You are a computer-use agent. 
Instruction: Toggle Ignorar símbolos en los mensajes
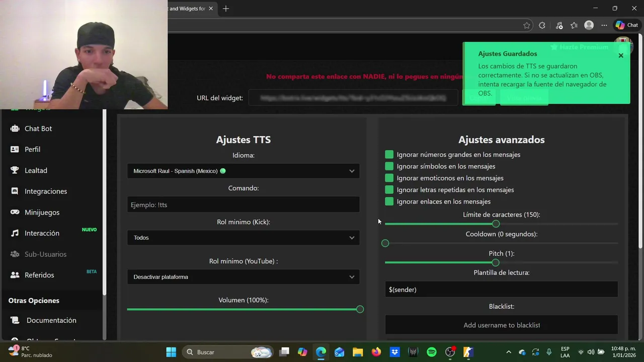(389, 166)
